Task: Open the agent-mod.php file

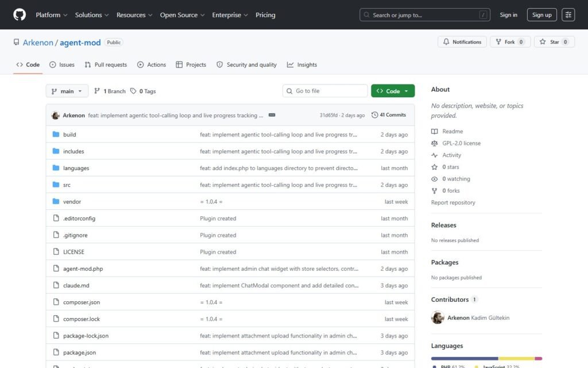Action: point(83,269)
